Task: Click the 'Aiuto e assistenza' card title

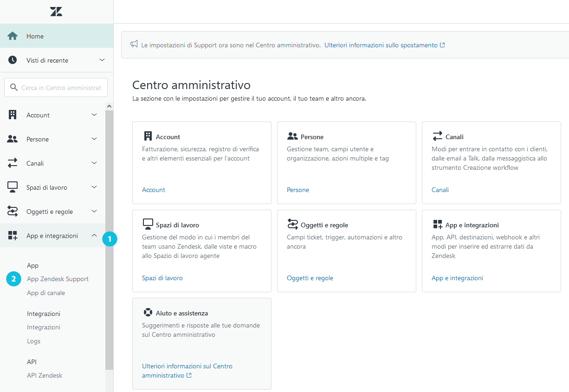Action: coord(182,313)
